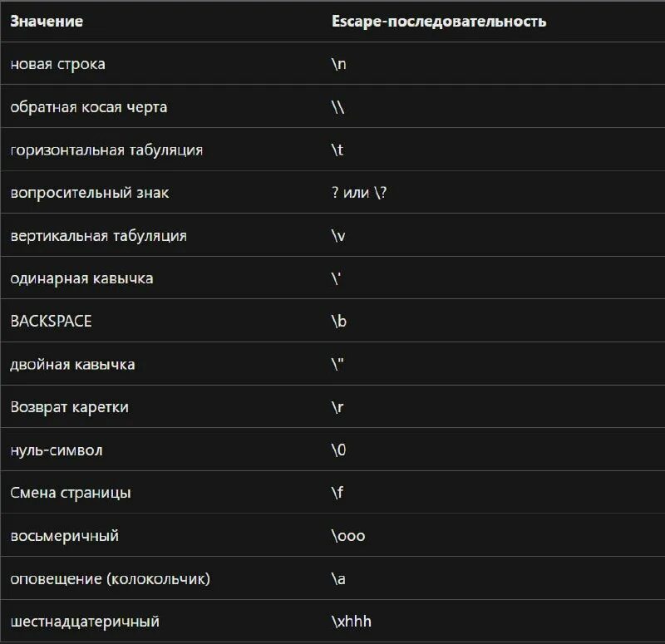
Task: Select the "новая строка" cell
Action: 57,65
